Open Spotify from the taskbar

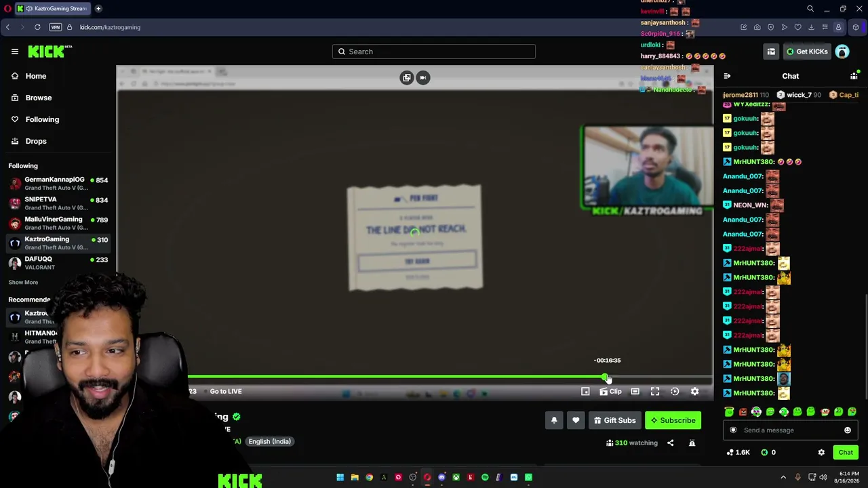click(485, 477)
